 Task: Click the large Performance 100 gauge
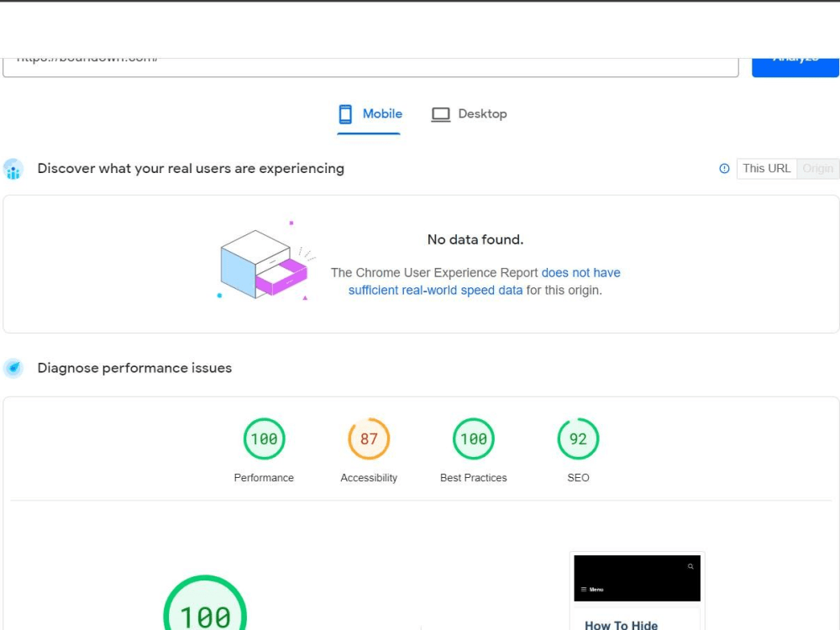(205, 603)
